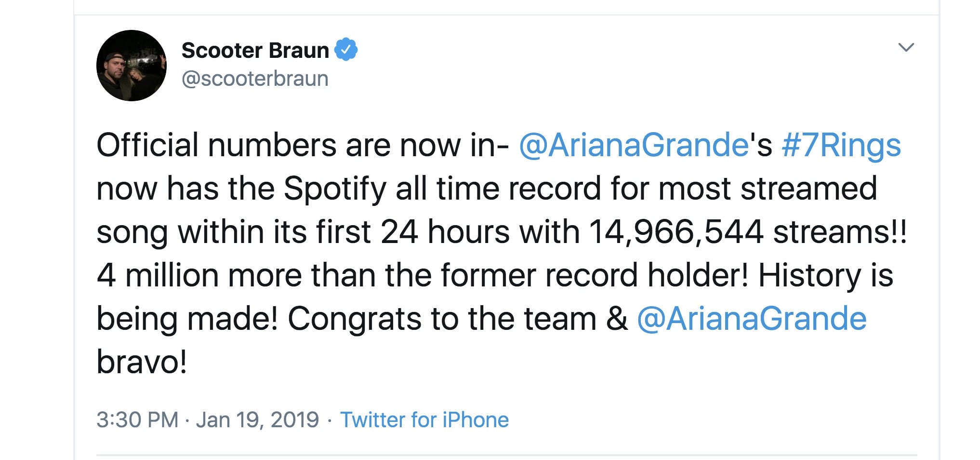980x460 pixels.
Task: Open the Twitter for iPhone source link
Action: [x=424, y=419]
